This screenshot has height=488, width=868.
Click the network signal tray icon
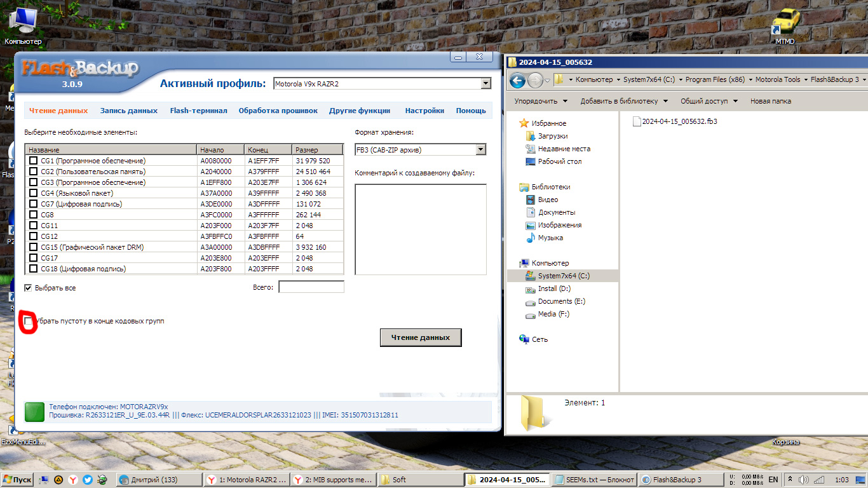pyautogui.click(x=819, y=480)
